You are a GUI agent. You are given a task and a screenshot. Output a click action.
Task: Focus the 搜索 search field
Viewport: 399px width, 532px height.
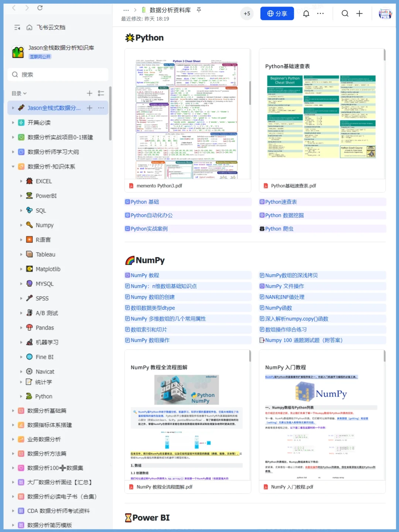coord(58,75)
